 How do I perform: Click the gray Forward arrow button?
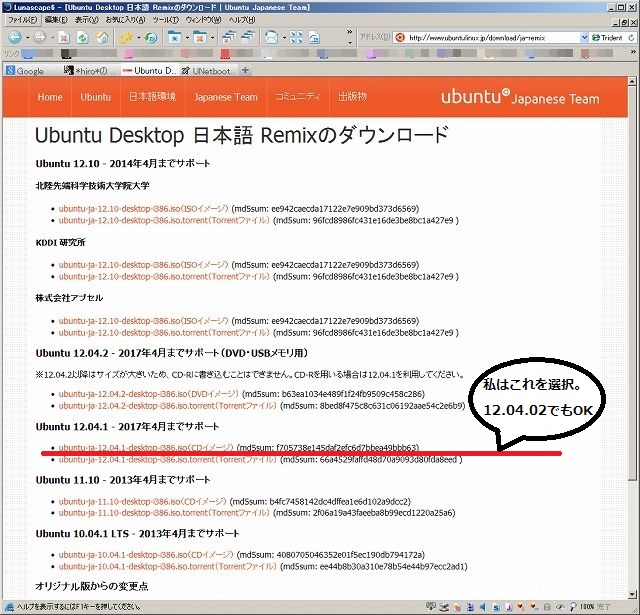40,38
